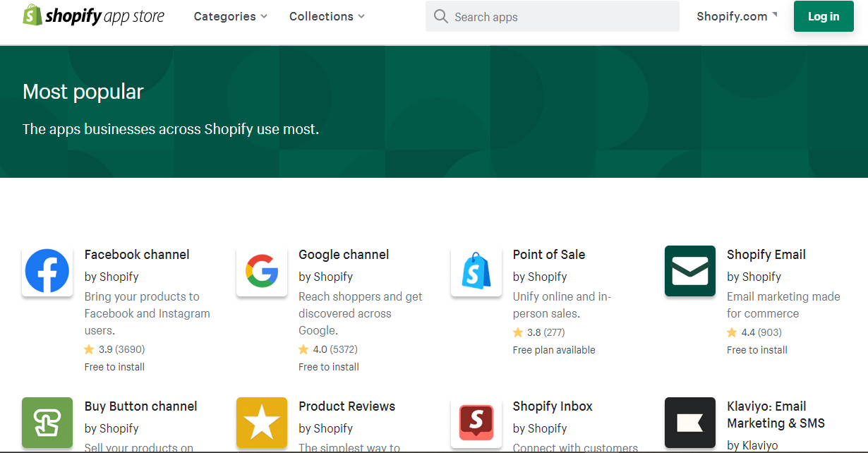Click 'by Shopify' under Buy Button channel
868x453 pixels.
[x=111, y=428]
